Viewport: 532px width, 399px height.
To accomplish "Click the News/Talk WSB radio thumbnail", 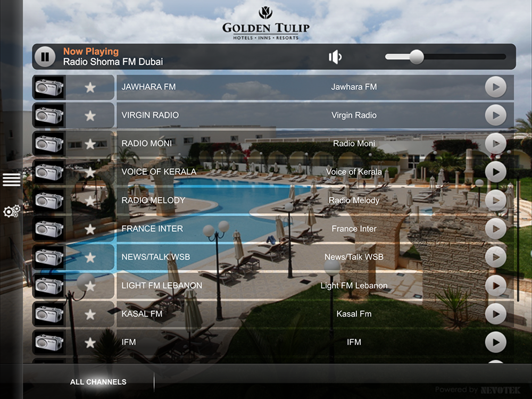I will [x=49, y=257].
